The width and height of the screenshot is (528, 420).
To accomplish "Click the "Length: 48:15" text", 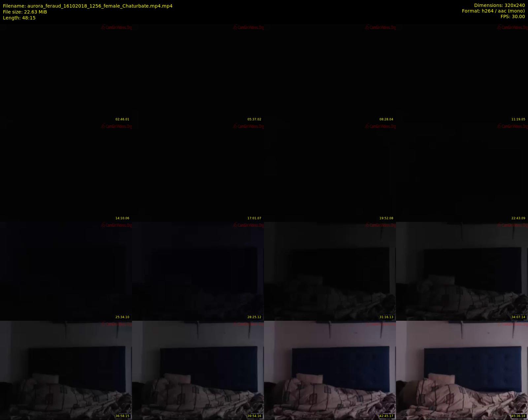I will (x=19, y=18).
